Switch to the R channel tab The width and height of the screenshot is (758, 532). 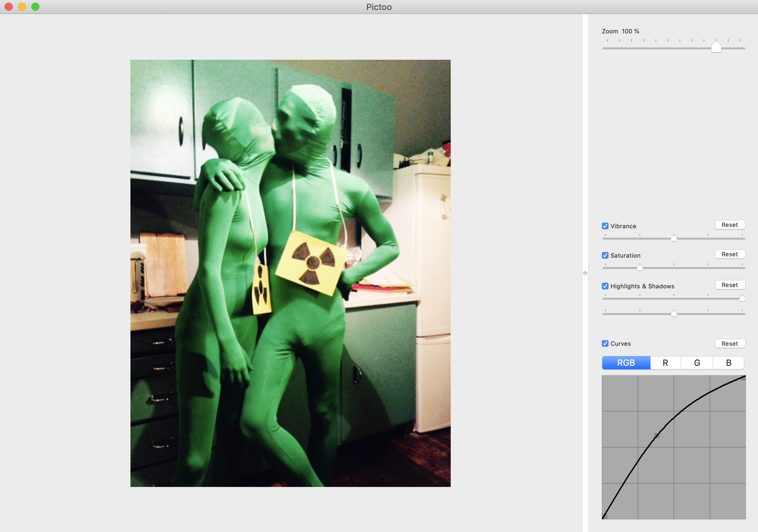pyautogui.click(x=665, y=363)
